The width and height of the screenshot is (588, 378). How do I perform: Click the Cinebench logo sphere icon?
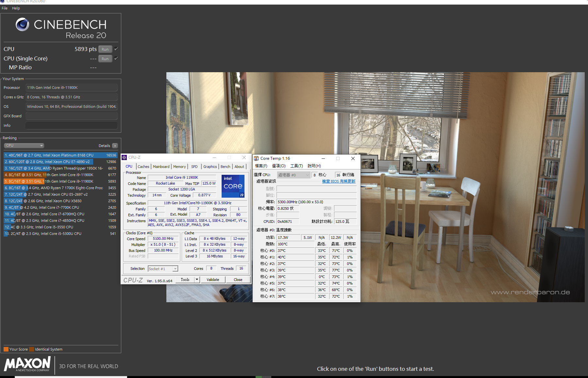pyautogui.click(x=23, y=25)
